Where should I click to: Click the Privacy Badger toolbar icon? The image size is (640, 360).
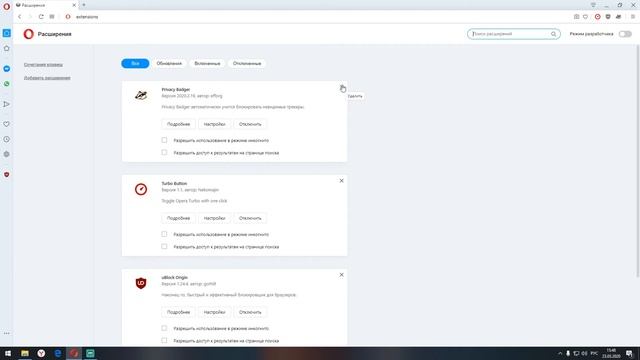point(618,17)
